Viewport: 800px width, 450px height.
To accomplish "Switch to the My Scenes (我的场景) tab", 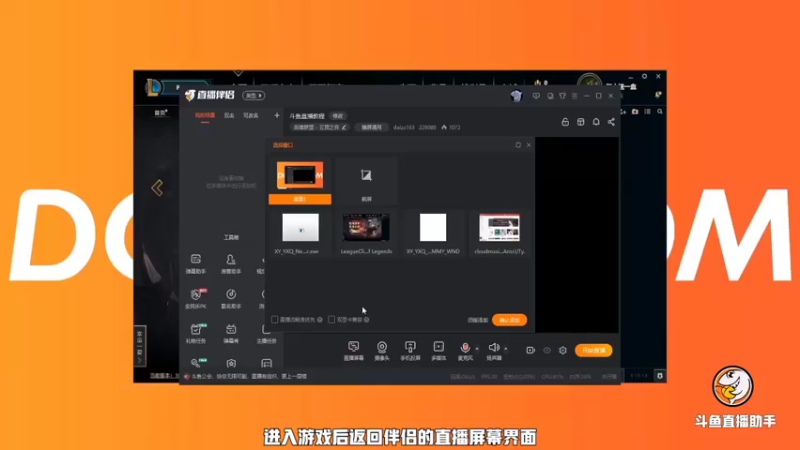I will point(205,116).
